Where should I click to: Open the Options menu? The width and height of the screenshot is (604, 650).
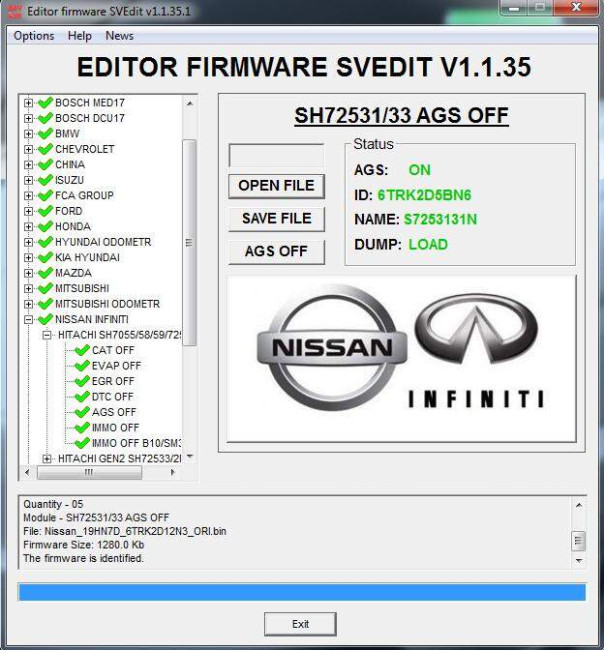(34, 36)
